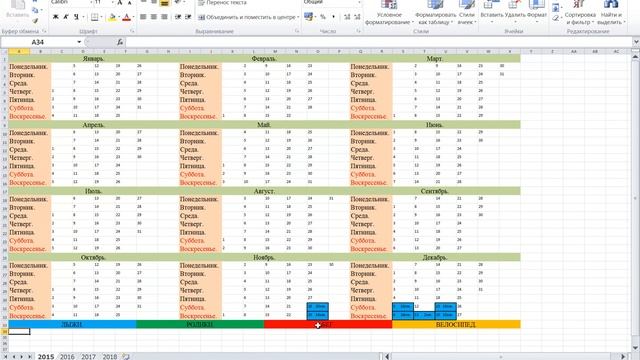The image size is (640, 360).
Task: Click the select-all corner of grid
Action: pyautogui.click(x=4, y=51)
